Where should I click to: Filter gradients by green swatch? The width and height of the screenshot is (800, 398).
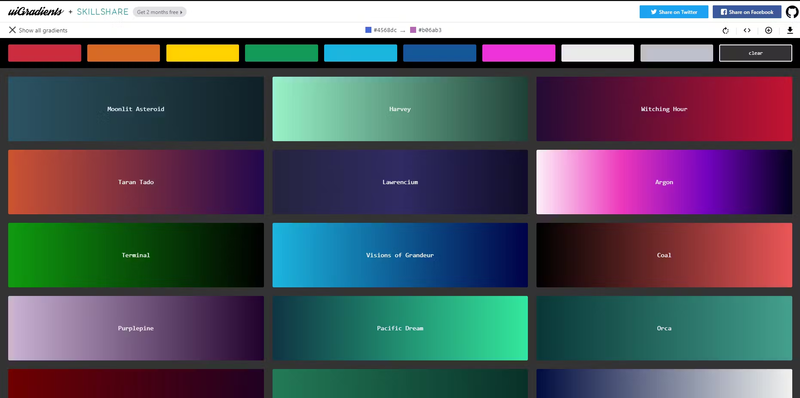[281, 53]
